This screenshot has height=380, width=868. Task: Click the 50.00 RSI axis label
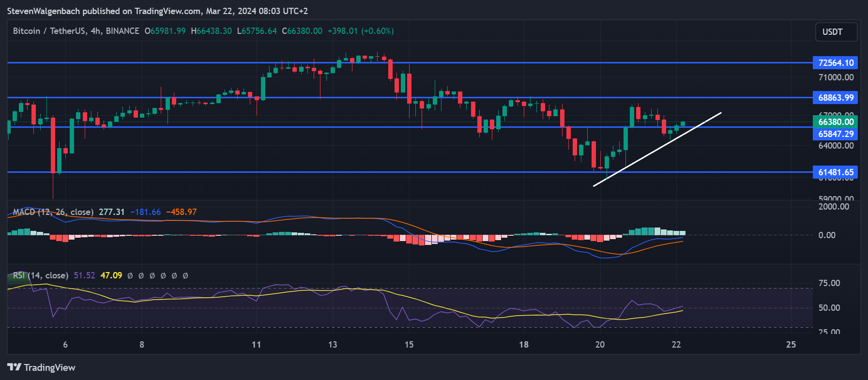(829, 308)
